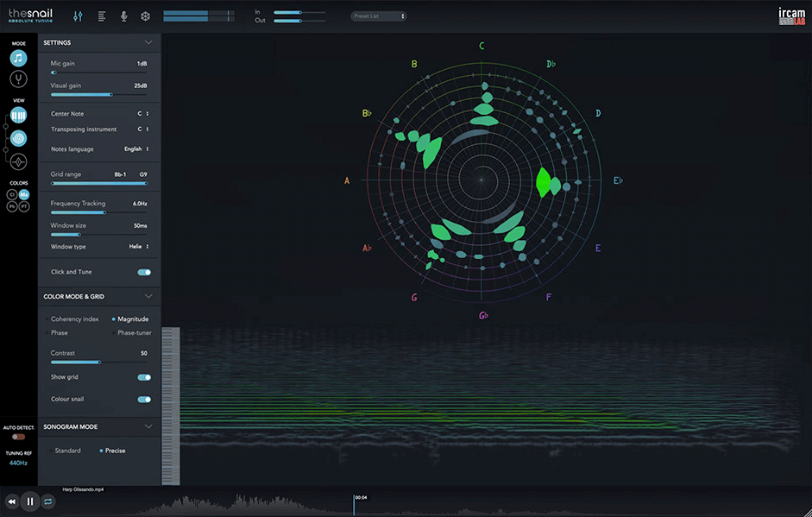Switch to tuning fork mode
The image size is (812, 517).
18,79
